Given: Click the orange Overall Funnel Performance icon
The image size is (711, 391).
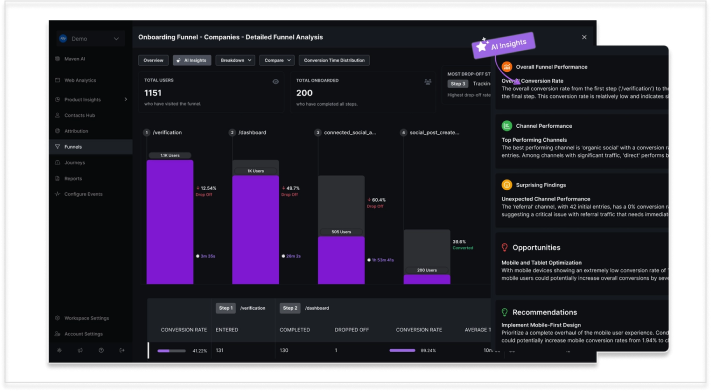Looking at the screenshot, I should click(x=506, y=67).
